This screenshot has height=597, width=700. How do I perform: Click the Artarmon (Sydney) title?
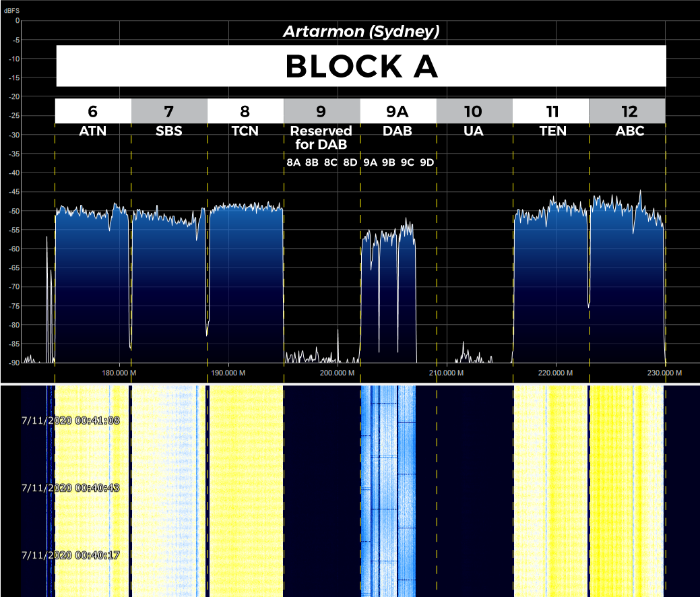[x=361, y=32]
